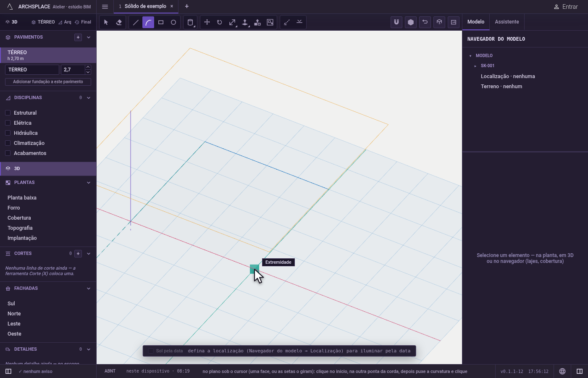Collapse the Fachadas section chevron
Viewport: 588px width, 378px height.
click(x=89, y=289)
